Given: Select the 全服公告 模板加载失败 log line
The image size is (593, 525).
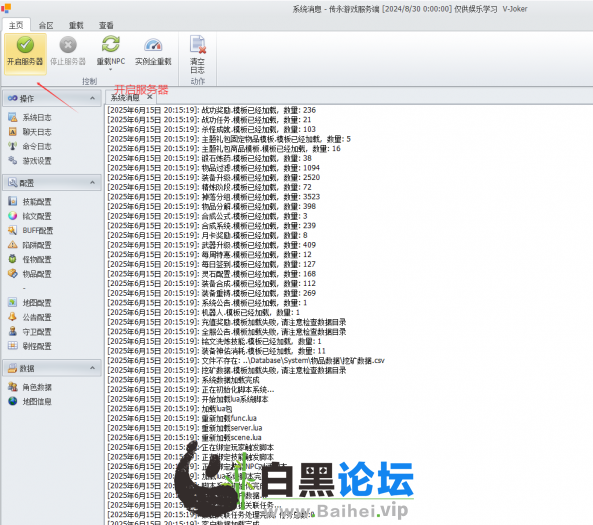Looking at the screenshot, I should 227,332.
